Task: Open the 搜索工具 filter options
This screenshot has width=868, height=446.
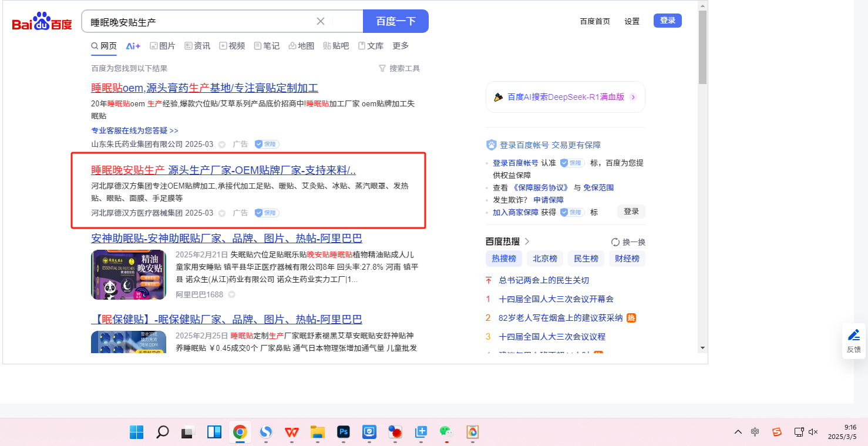Action: (399, 69)
